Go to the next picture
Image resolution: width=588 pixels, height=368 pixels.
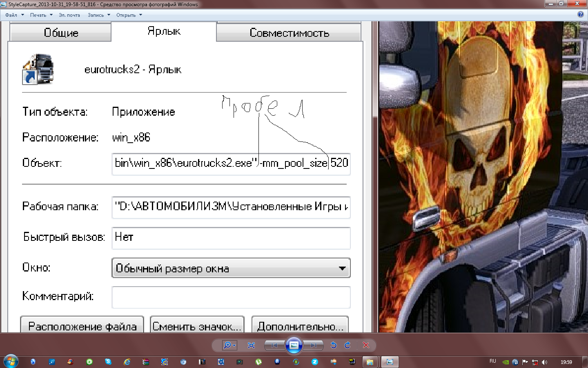[313, 346]
